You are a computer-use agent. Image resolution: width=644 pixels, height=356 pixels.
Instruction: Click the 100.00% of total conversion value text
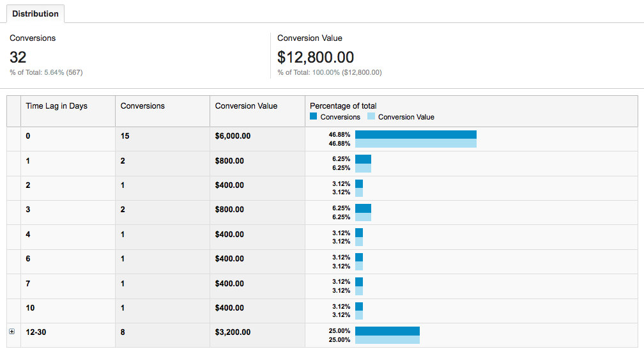[327, 72]
